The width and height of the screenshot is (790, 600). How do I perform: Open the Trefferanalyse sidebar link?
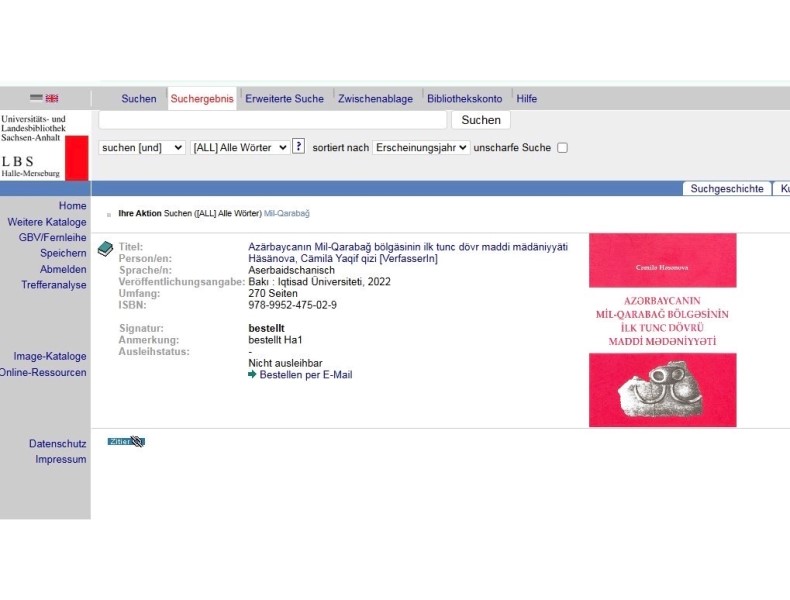(54, 285)
